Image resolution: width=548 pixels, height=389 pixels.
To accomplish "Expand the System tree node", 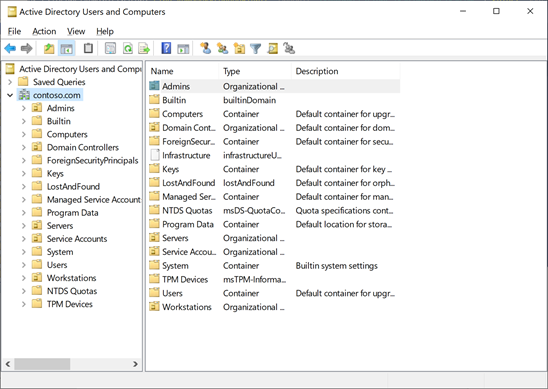I will coord(24,252).
